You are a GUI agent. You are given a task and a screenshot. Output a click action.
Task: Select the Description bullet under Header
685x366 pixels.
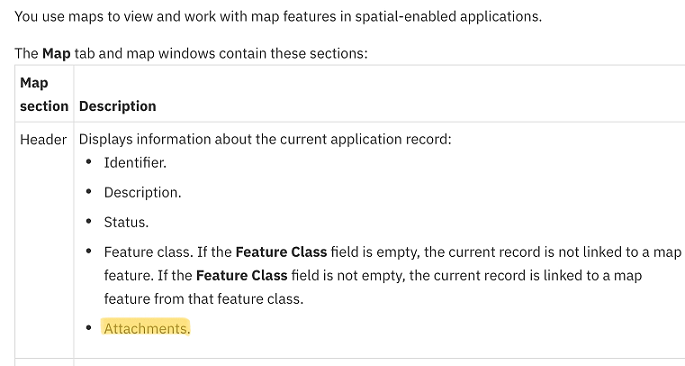coord(142,193)
